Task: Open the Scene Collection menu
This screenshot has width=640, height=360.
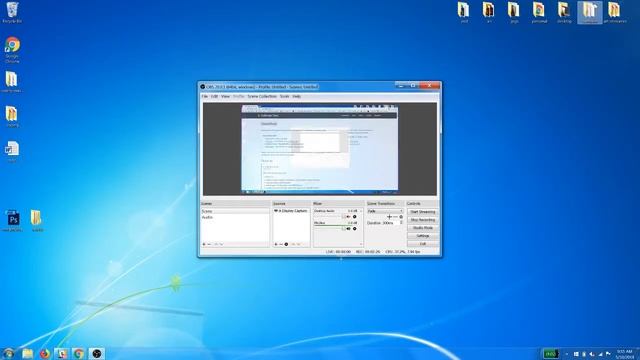Action: (x=262, y=97)
